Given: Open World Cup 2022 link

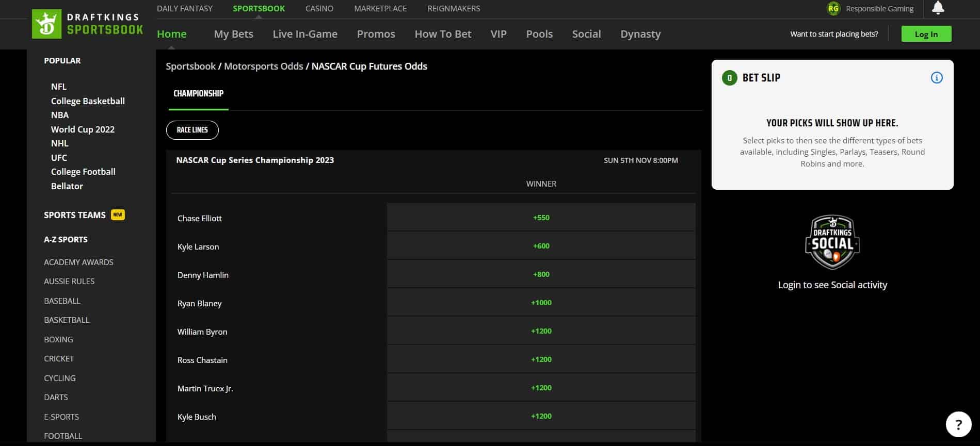Looking at the screenshot, I should tap(83, 129).
